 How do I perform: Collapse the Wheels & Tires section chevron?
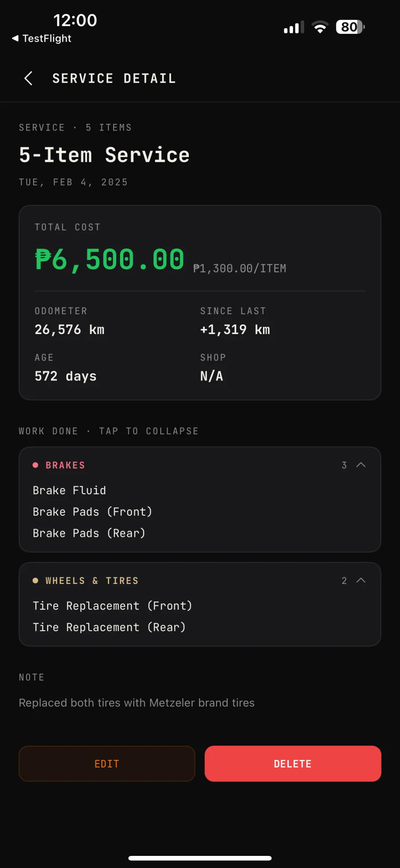point(361,581)
